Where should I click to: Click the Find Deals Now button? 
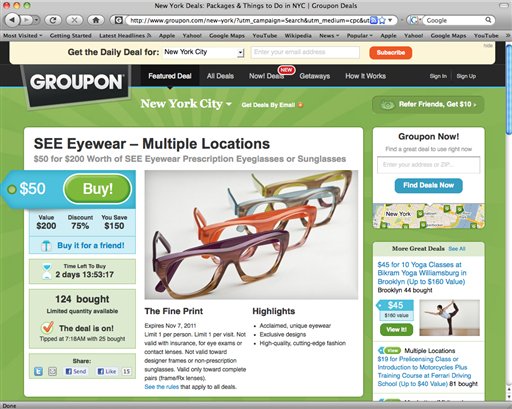[x=428, y=185]
